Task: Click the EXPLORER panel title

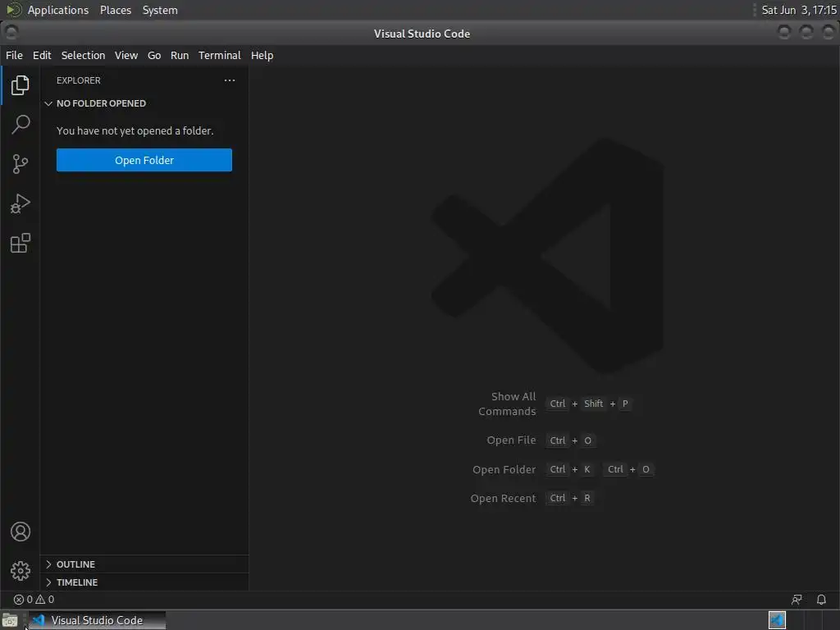Action: tap(79, 80)
